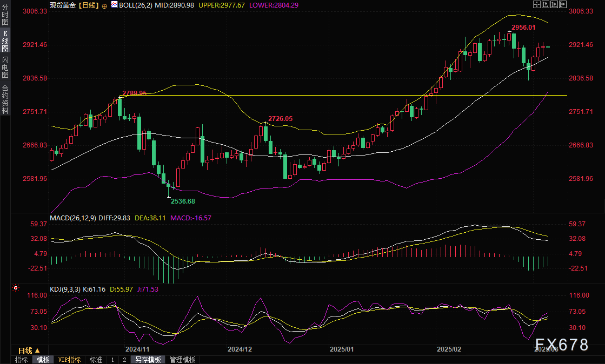Select the 指标 bottom tab
The height and width of the screenshot is (364, 605).
(x=22, y=360)
